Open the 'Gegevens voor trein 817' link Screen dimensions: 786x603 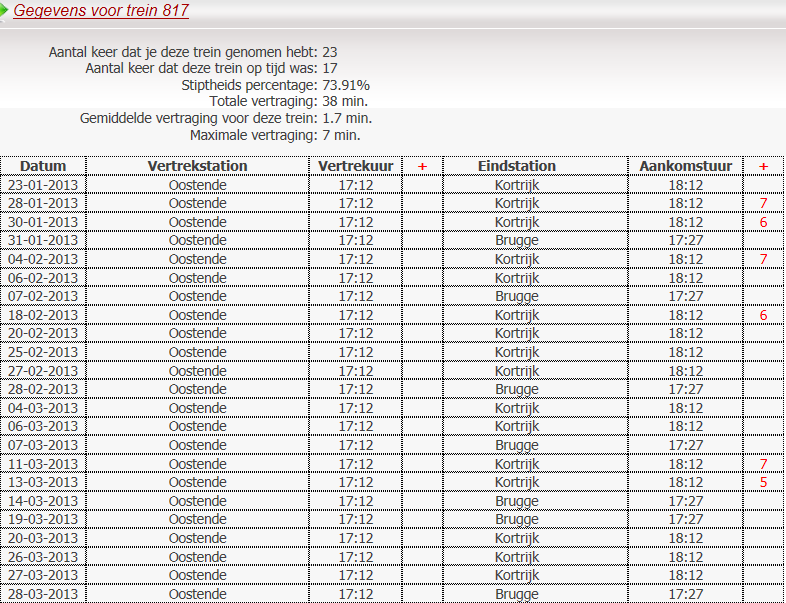click(x=101, y=11)
